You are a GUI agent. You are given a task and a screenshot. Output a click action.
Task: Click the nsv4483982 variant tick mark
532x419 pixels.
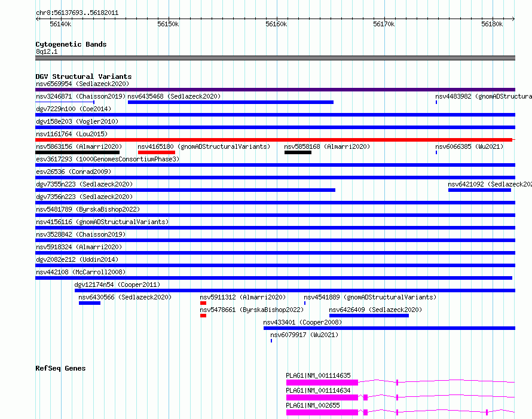[x=436, y=102]
